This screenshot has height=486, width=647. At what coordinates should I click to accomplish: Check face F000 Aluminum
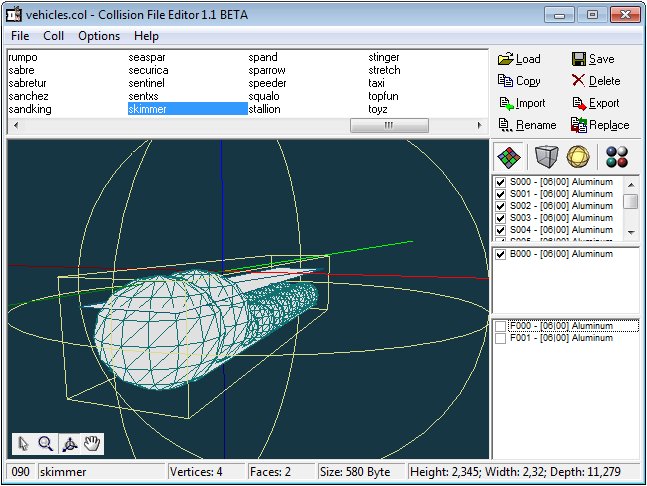click(501, 326)
